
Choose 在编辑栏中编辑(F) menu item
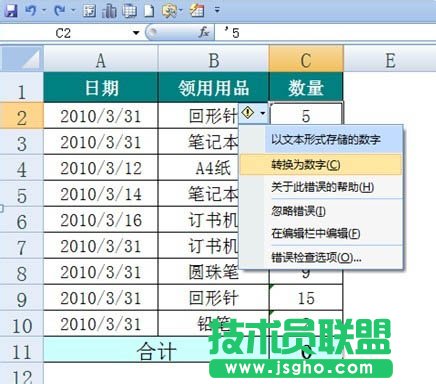pyautogui.click(x=321, y=233)
